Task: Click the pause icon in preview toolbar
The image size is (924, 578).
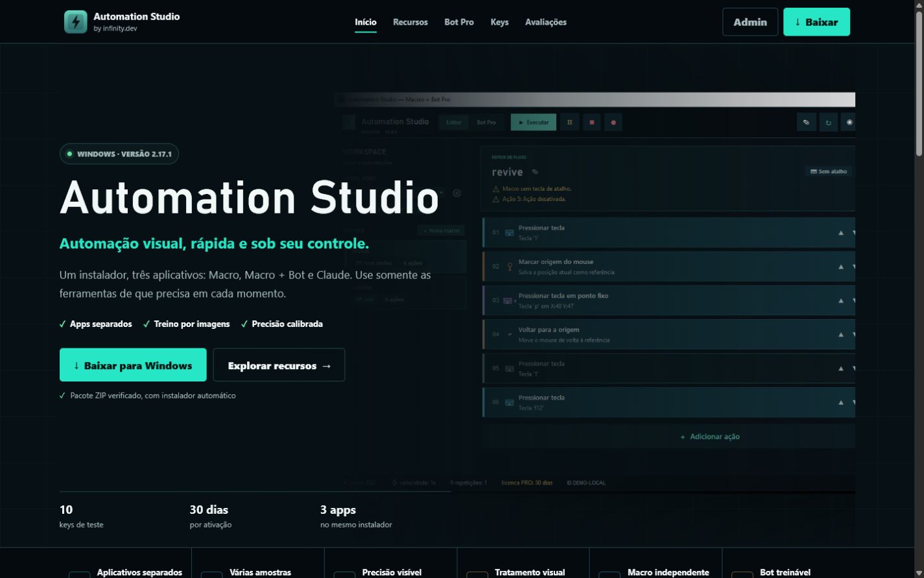Action: 570,122
